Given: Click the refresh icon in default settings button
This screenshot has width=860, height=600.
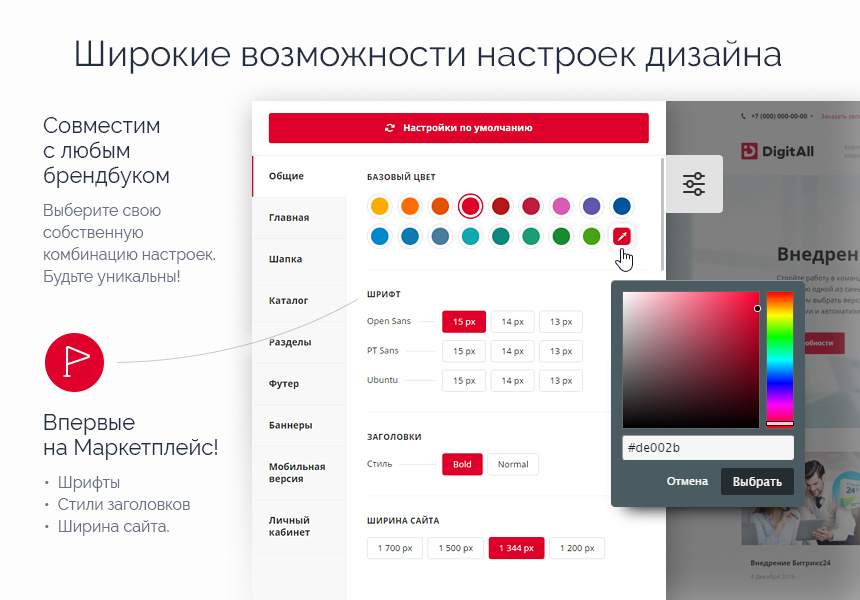Looking at the screenshot, I should [x=390, y=128].
